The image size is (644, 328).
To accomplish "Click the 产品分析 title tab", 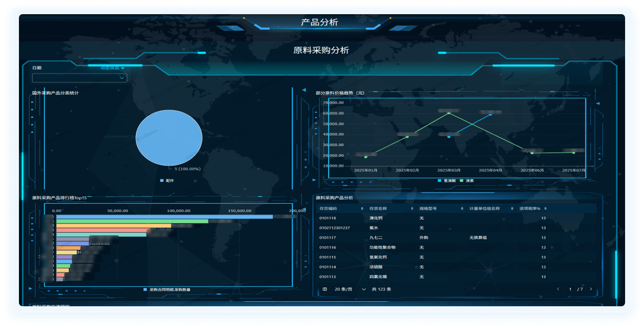I will click(x=320, y=22).
